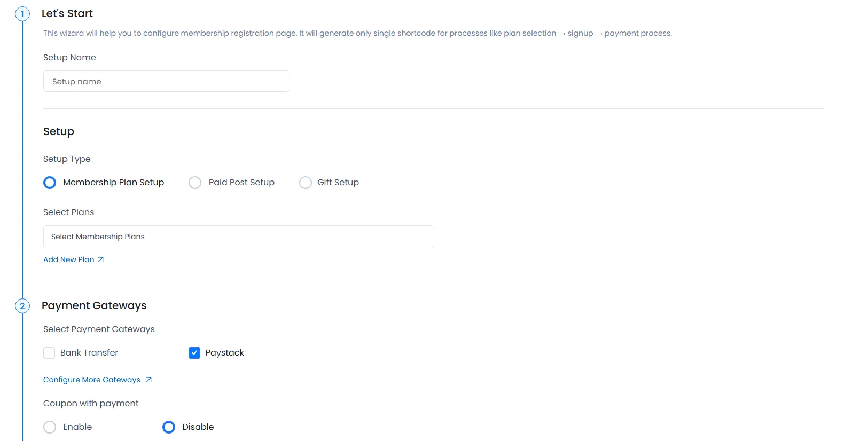Viewport: 868px width, 441px height.
Task: Click the external link icon beside Add New Plan
Action: [100, 259]
